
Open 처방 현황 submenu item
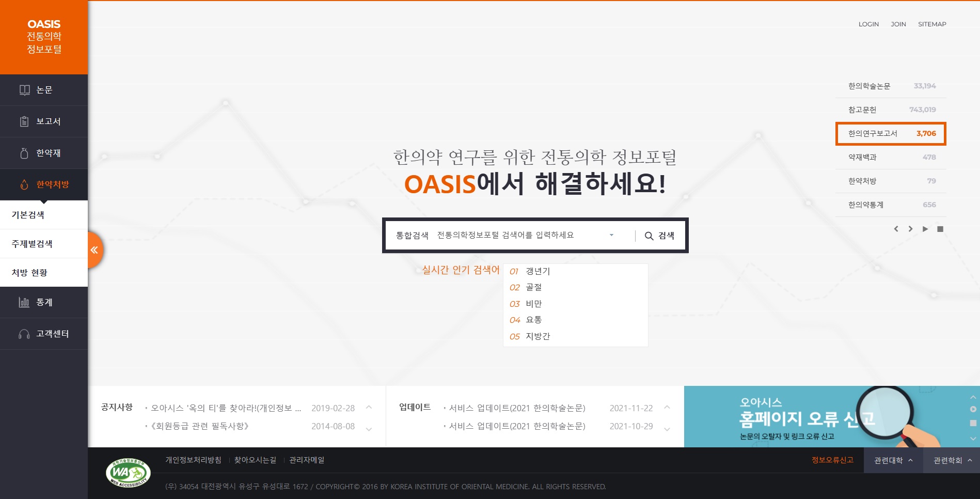pos(29,273)
